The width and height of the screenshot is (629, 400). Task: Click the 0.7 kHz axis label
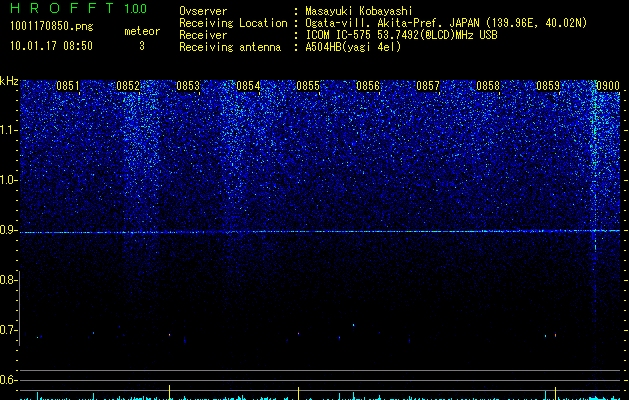[8, 330]
